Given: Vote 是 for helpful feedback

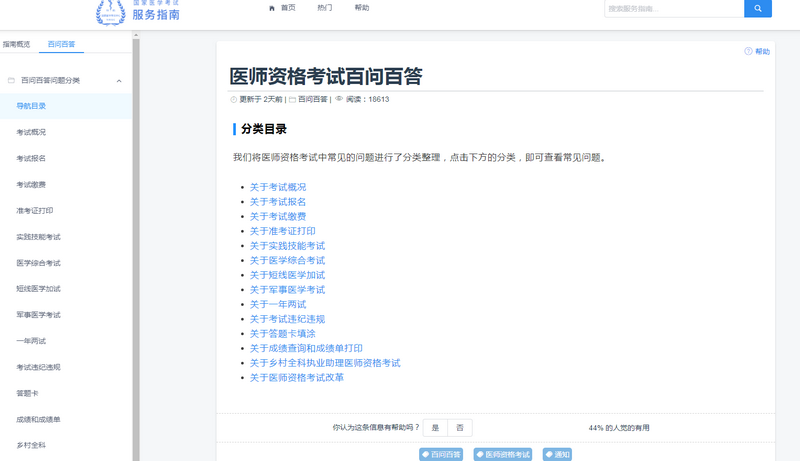Looking at the screenshot, I should tap(435, 427).
